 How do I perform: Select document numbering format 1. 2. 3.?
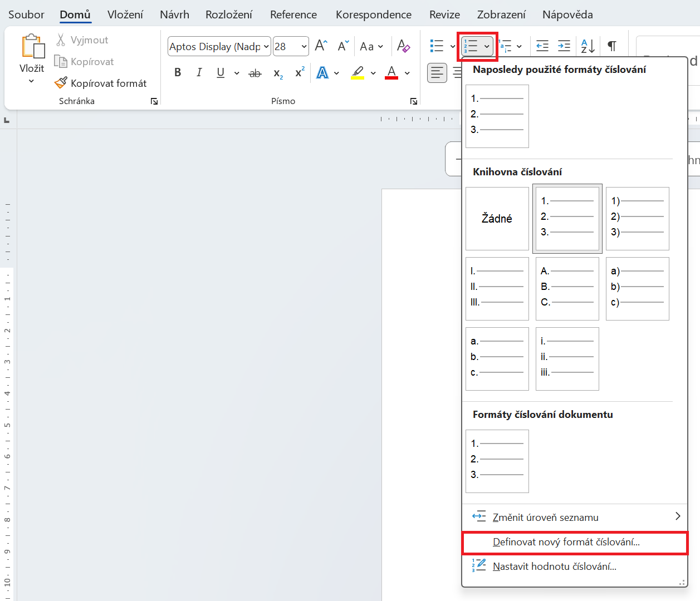[x=497, y=461]
